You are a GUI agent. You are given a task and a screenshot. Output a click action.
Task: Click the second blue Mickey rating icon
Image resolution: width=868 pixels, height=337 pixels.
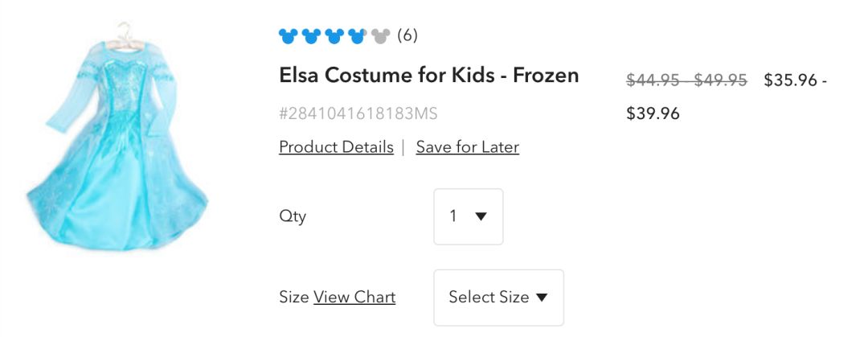[312, 36]
